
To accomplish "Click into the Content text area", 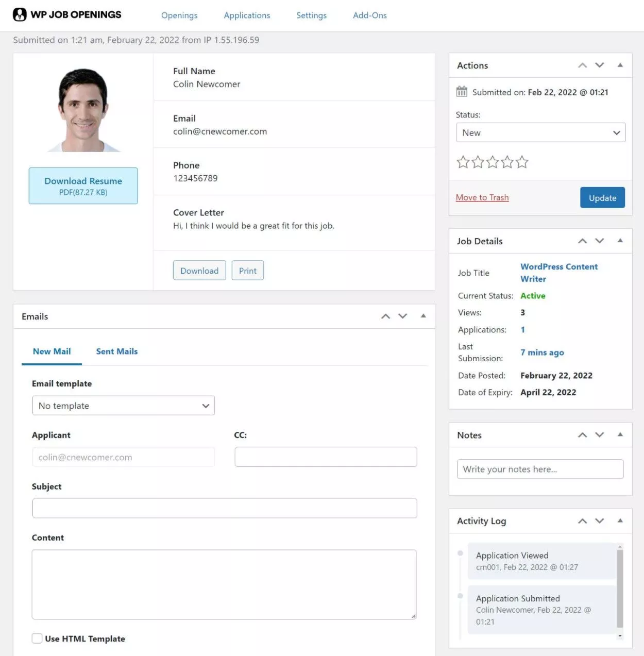I will coord(224,584).
